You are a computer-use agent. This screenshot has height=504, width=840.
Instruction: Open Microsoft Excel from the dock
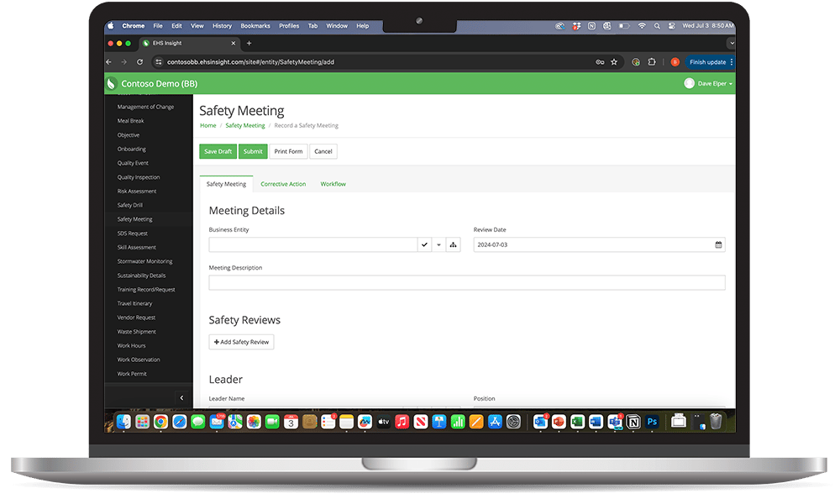pyautogui.click(x=577, y=422)
